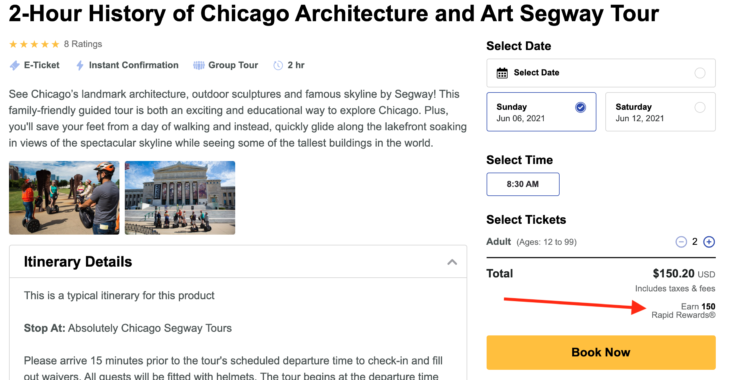Increase Adult ticket count with plus icon
The height and width of the screenshot is (380, 732).
tap(709, 242)
